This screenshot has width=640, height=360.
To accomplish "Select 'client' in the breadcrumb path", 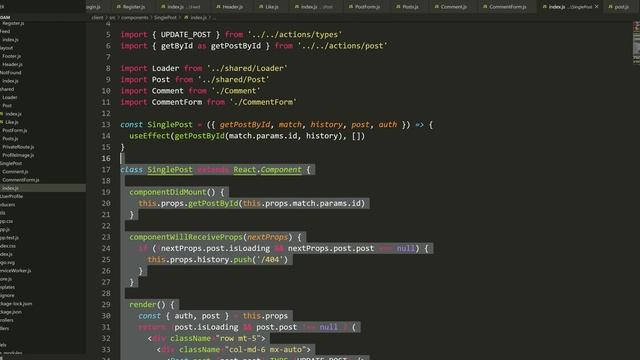I will (97, 18).
